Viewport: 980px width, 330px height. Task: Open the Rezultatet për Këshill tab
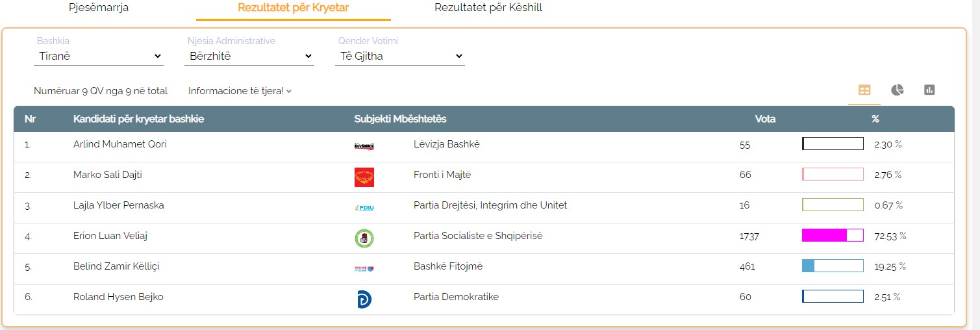tap(488, 8)
